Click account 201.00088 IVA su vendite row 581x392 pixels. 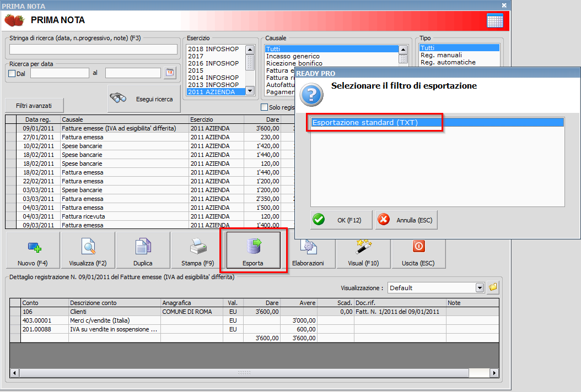254,329
